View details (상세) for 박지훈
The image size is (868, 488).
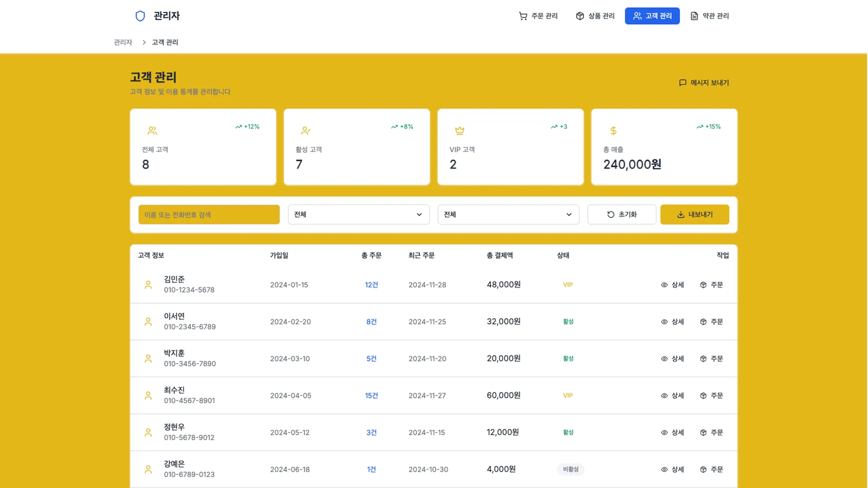pos(672,359)
